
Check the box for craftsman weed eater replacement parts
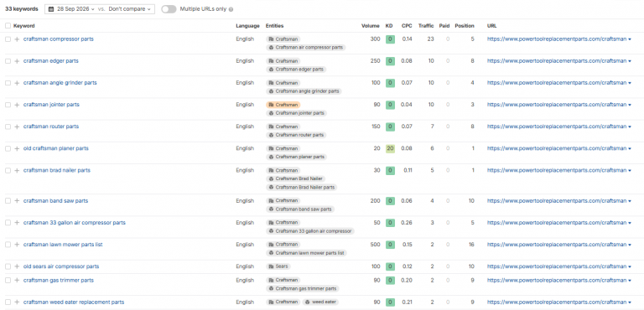8,302
